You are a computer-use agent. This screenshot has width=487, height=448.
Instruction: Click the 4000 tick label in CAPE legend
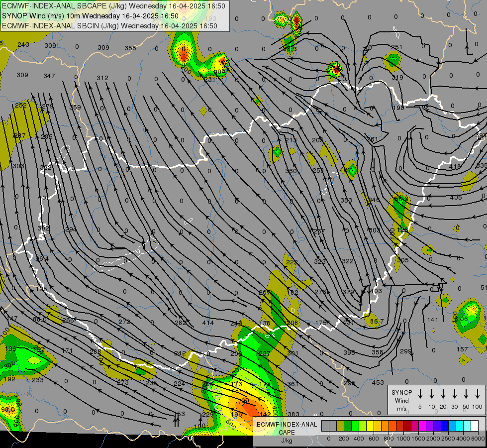point(463,439)
